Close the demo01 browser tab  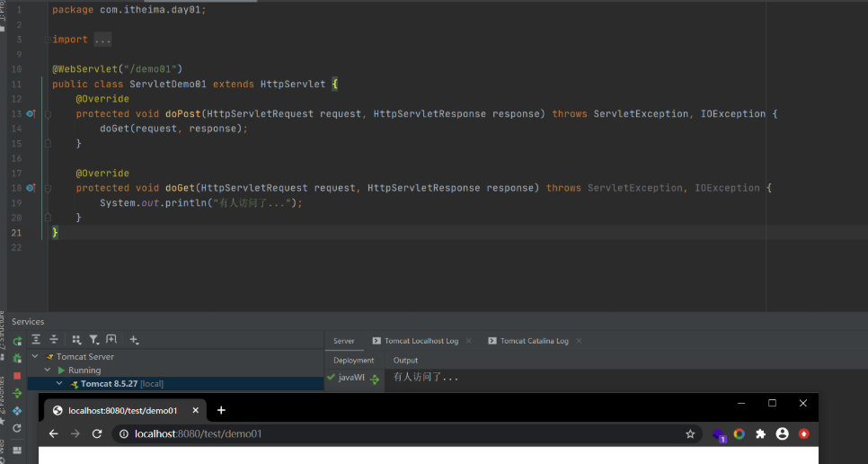pos(195,410)
